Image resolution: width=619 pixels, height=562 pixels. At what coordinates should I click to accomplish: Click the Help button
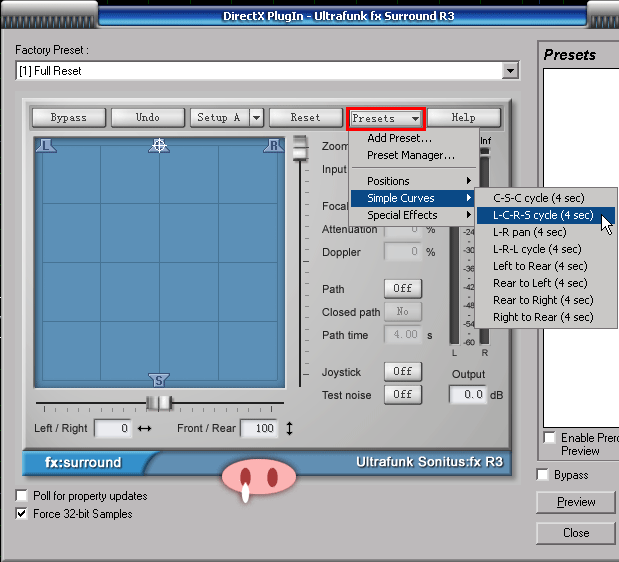point(464,118)
